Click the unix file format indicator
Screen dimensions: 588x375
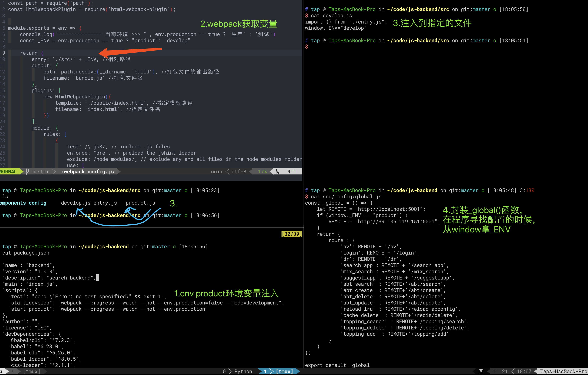pyautogui.click(x=217, y=172)
